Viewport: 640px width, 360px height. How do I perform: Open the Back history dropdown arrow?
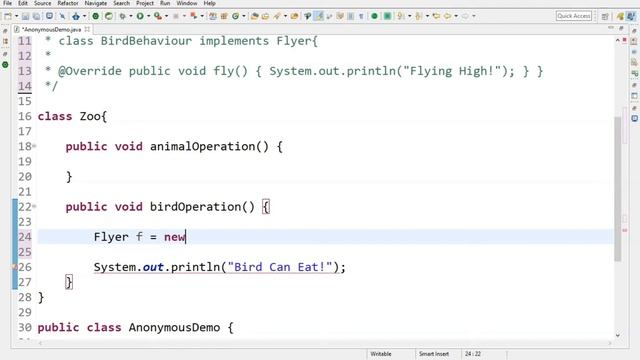[x=456, y=16]
